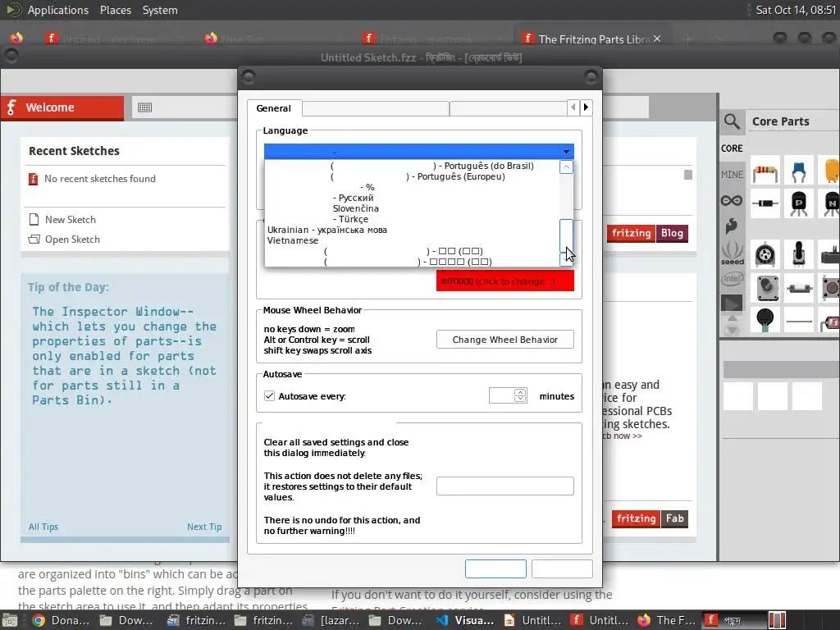This screenshot has height=630, width=840.
Task: Click Open Sketch link text
Action: 72,240
